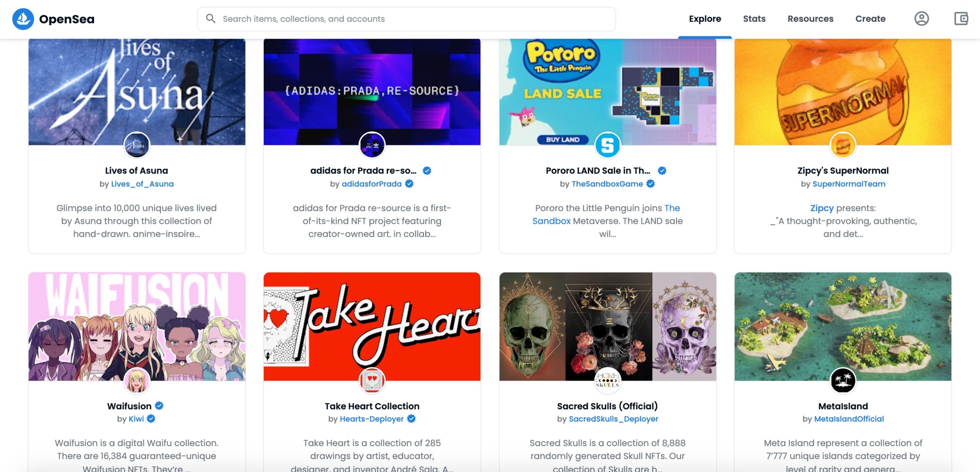Click the Take Heart collection avatar
This screenshot has height=472, width=980.
[372, 381]
